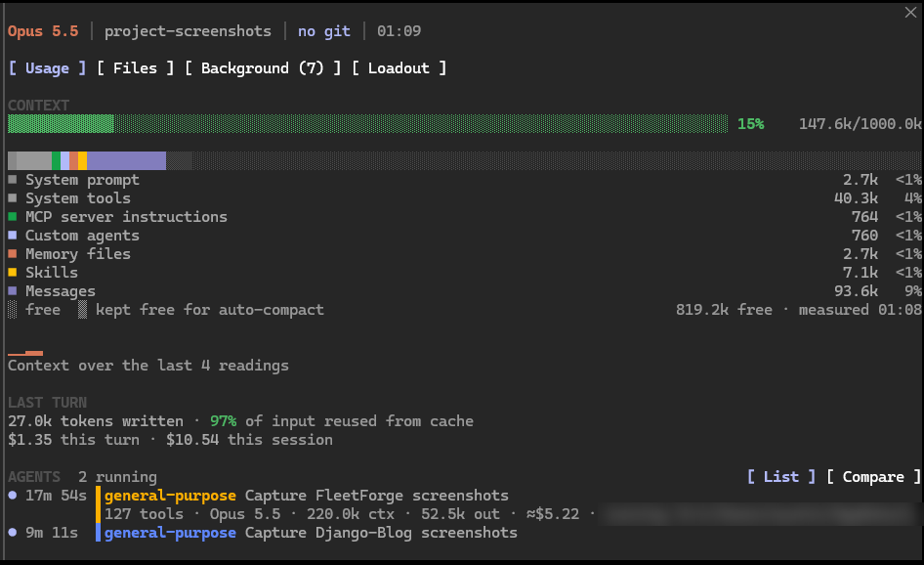Click the AGENTS 2 running heading
Viewport: 924px width, 565px height.
pyautogui.click(x=82, y=477)
